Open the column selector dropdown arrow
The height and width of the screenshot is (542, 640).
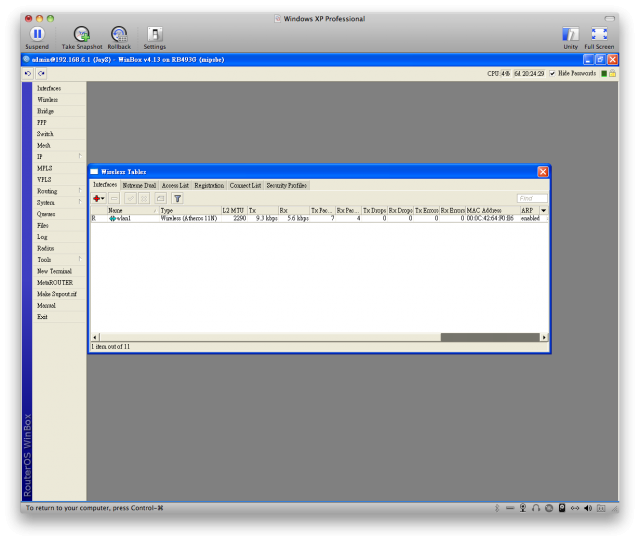544,210
